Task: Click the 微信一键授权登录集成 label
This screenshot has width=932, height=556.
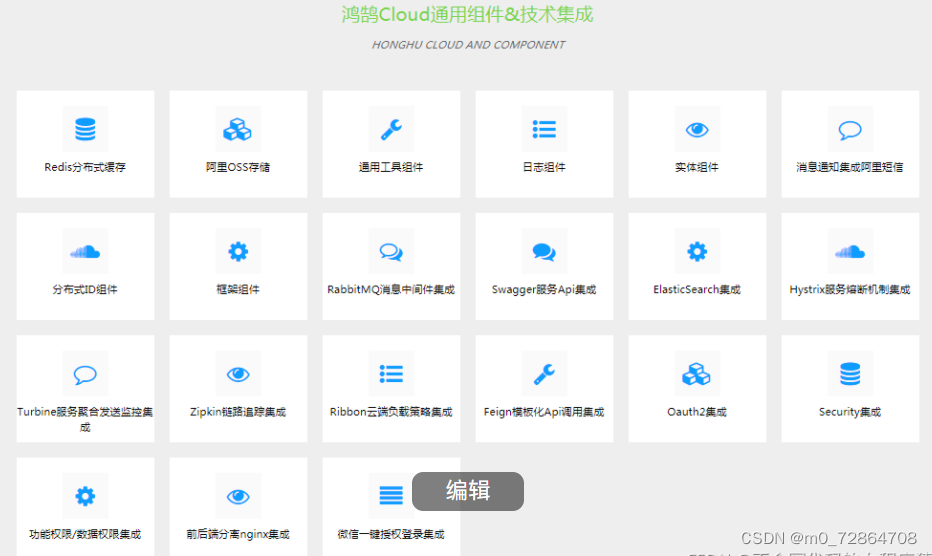Action: 391,535
